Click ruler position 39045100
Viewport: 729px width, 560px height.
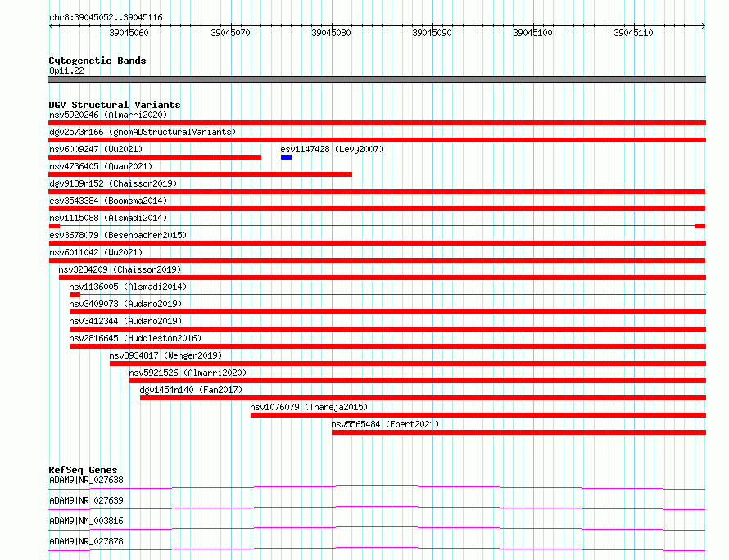532,33
